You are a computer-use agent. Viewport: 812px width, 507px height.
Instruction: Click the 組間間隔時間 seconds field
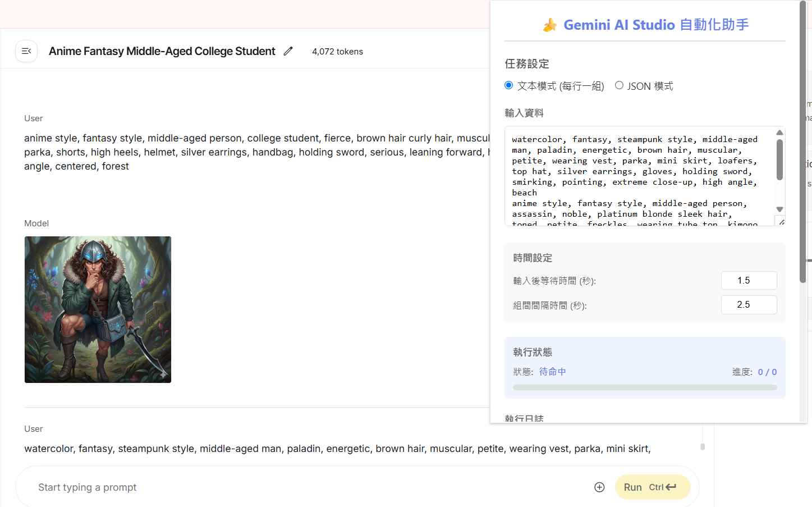pos(749,305)
